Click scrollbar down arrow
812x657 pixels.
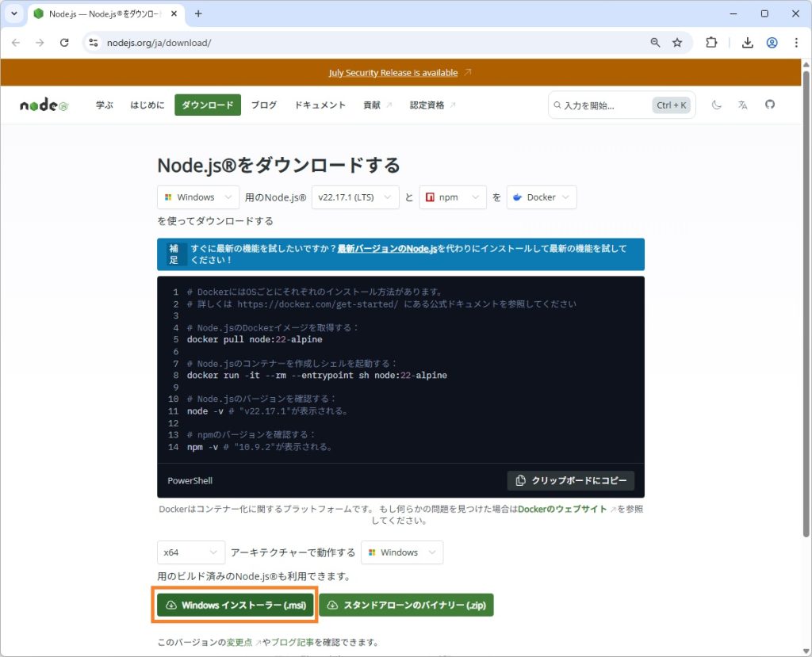coord(806,651)
